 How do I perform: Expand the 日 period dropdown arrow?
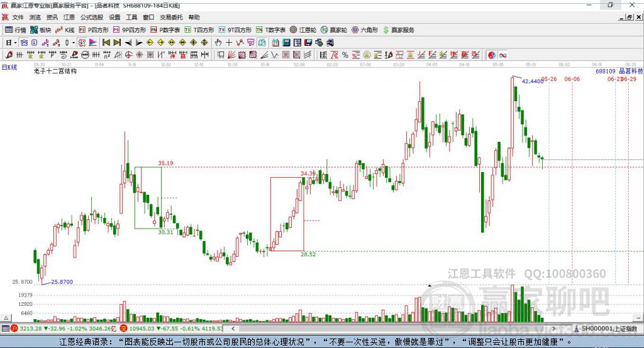point(15,43)
